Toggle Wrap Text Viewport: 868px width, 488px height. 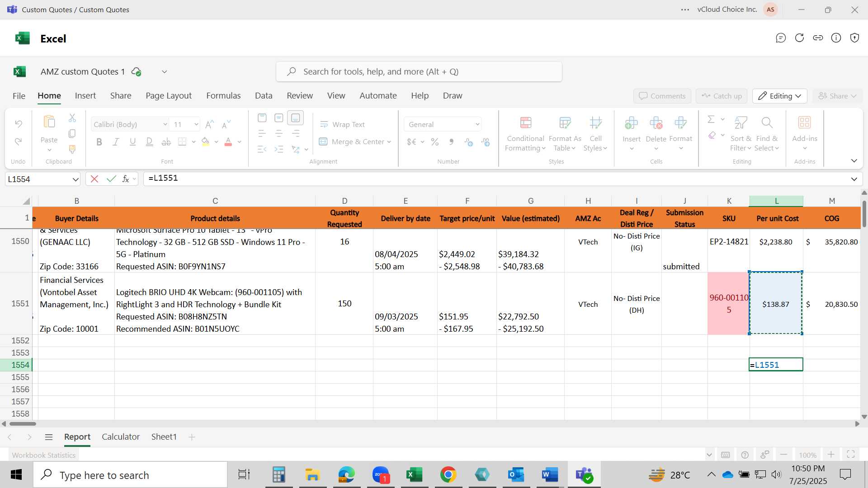[x=342, y=124]
